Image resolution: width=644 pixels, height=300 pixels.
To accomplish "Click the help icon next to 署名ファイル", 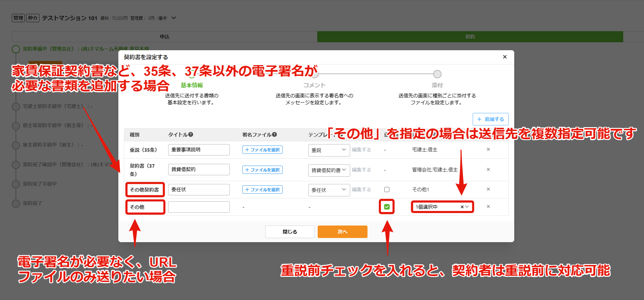I will coord(274,134).
